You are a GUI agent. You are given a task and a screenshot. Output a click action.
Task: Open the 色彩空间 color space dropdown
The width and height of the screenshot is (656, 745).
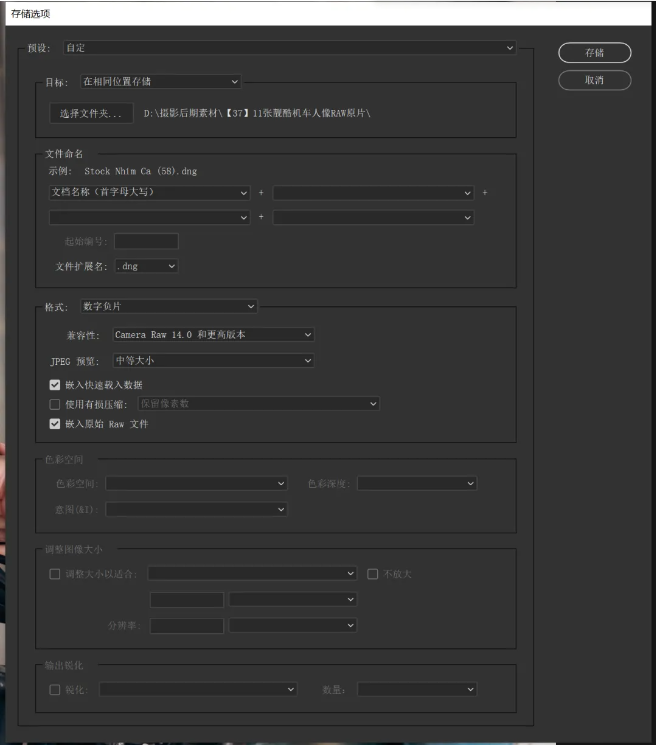click(x=197, y=483)
